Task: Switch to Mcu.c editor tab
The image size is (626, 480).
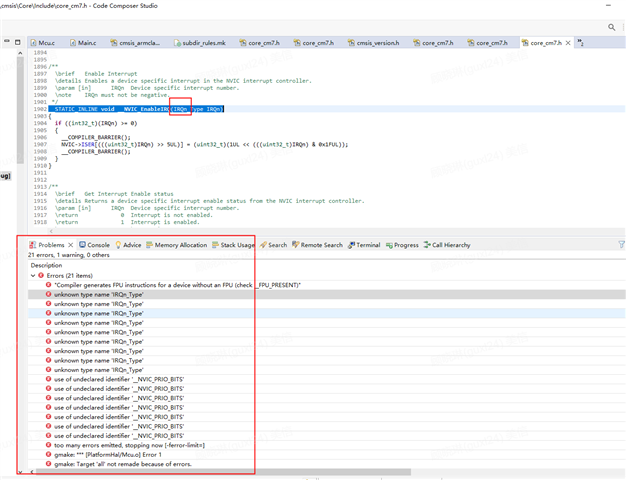Action: 43,43
